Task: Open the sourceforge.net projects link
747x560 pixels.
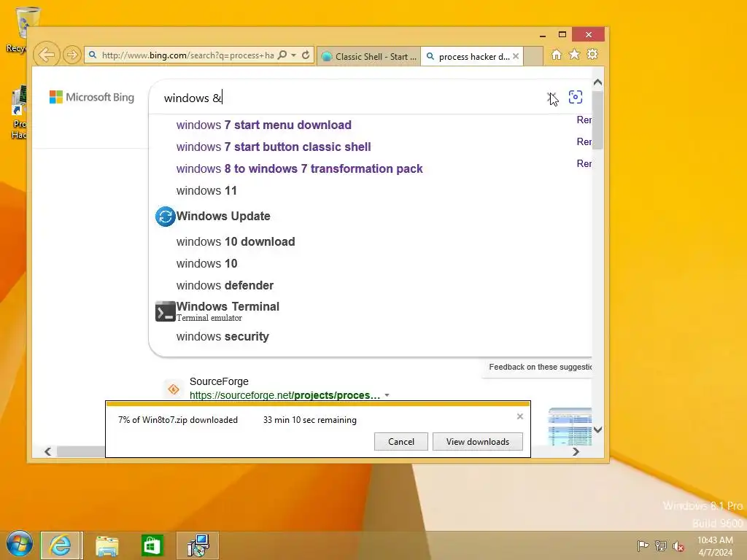Action: click(x=285, y=395)
